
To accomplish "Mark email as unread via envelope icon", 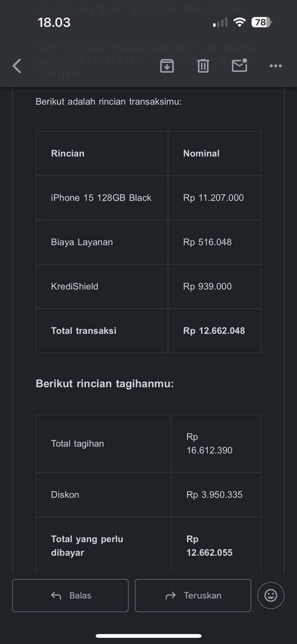I will click(x=240, y=65).
